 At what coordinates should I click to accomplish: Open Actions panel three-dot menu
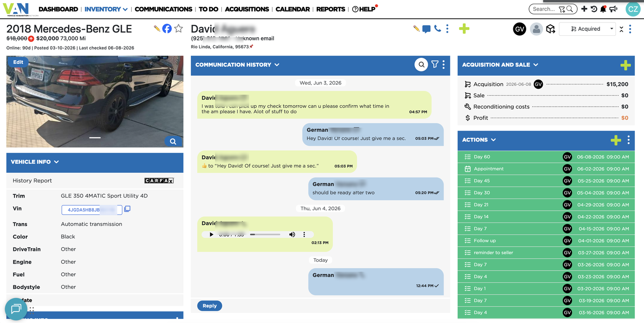click(x=628, y=140)
